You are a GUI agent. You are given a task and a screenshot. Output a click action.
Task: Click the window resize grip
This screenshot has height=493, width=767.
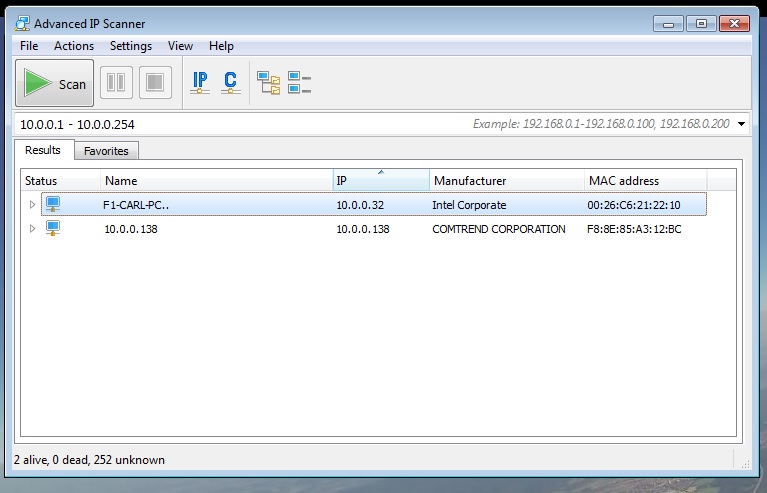pos(745,465)
